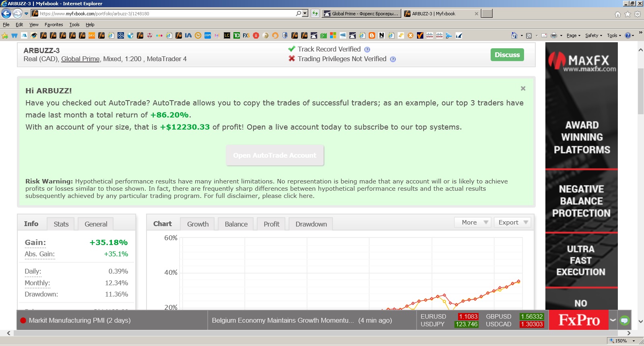Screen dimensions: 644x346
Task: Select the Profit chart tab
Action: pyautogui.click(x=271, y=224)
